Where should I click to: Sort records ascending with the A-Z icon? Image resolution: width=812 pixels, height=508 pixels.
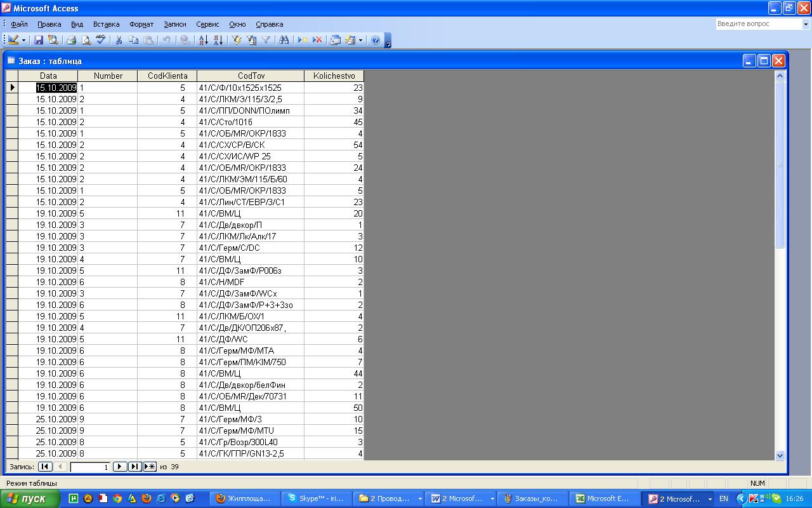tap(203, 40)
